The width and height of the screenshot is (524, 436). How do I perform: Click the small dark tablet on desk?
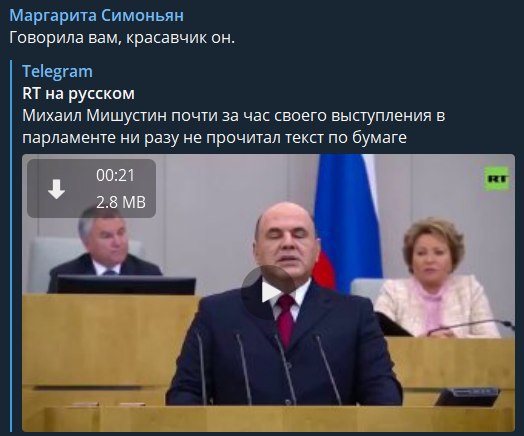pyautogui.click(x=467, y=397)
